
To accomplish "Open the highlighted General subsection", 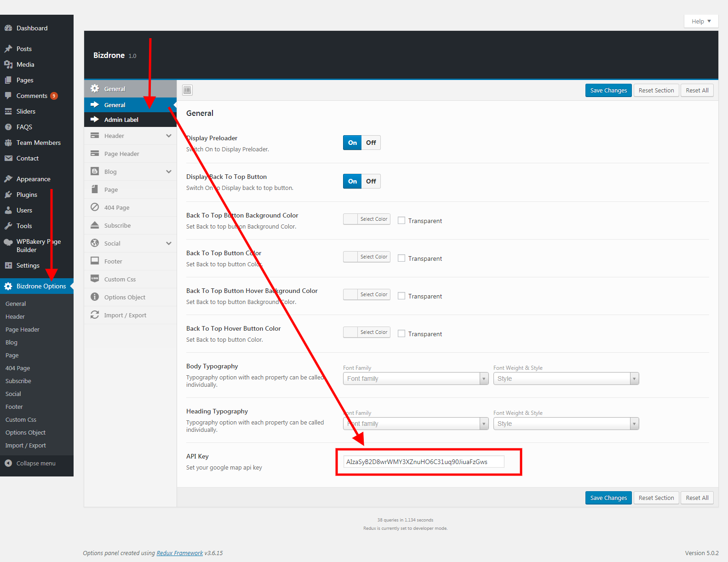I will click(x=131, y=105).
